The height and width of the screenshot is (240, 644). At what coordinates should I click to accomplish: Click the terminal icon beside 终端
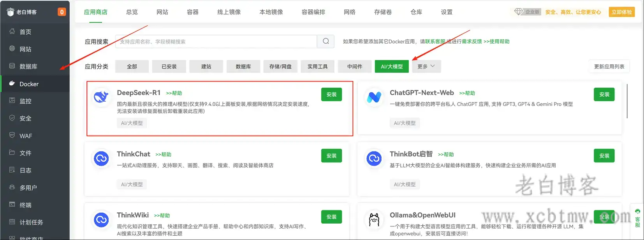tap(12, 205)
